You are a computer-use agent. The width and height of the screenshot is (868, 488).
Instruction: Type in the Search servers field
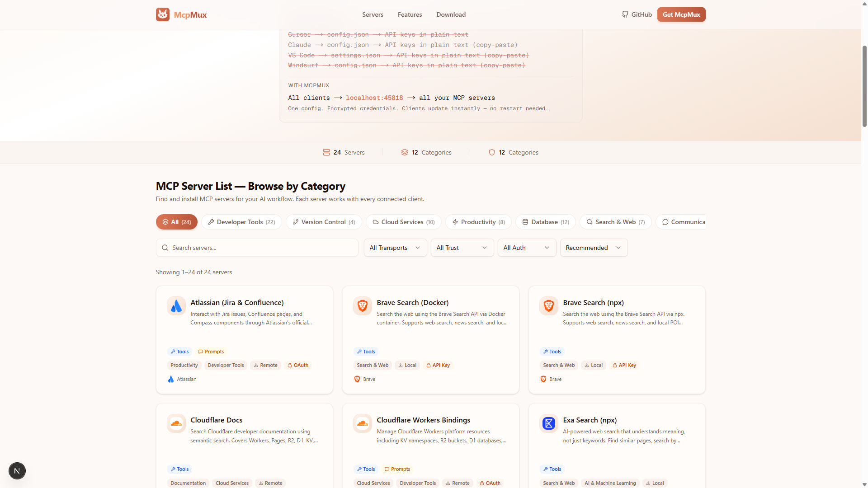point(257,247)
